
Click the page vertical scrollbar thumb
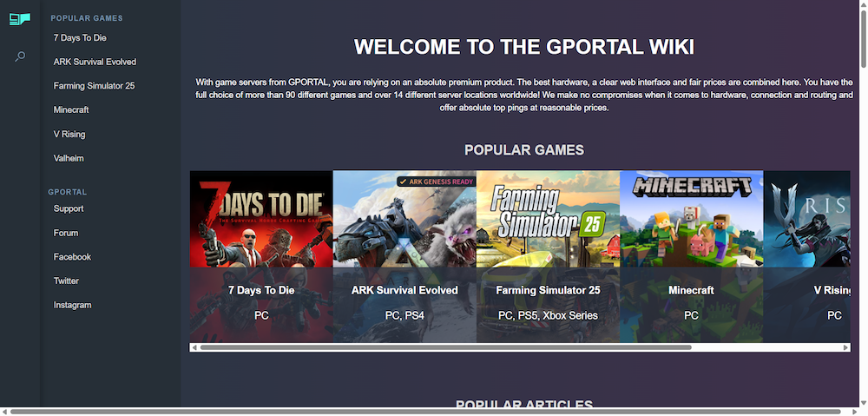coord(863,39)
